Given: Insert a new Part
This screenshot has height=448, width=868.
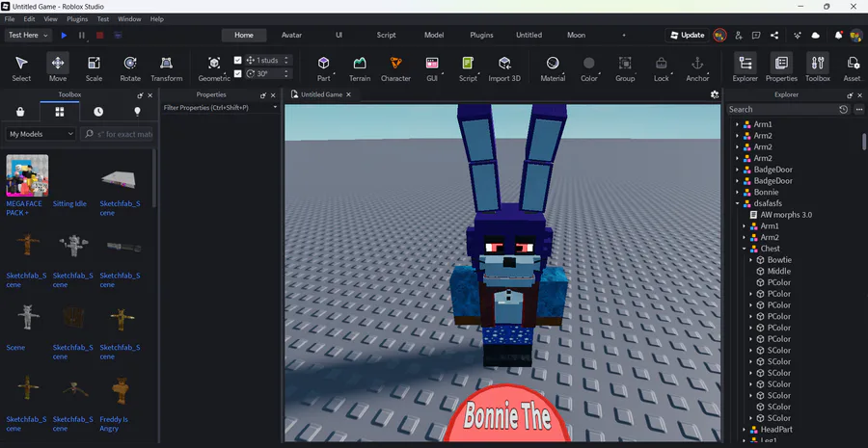Looking at the screenshot, I should 324,68.
